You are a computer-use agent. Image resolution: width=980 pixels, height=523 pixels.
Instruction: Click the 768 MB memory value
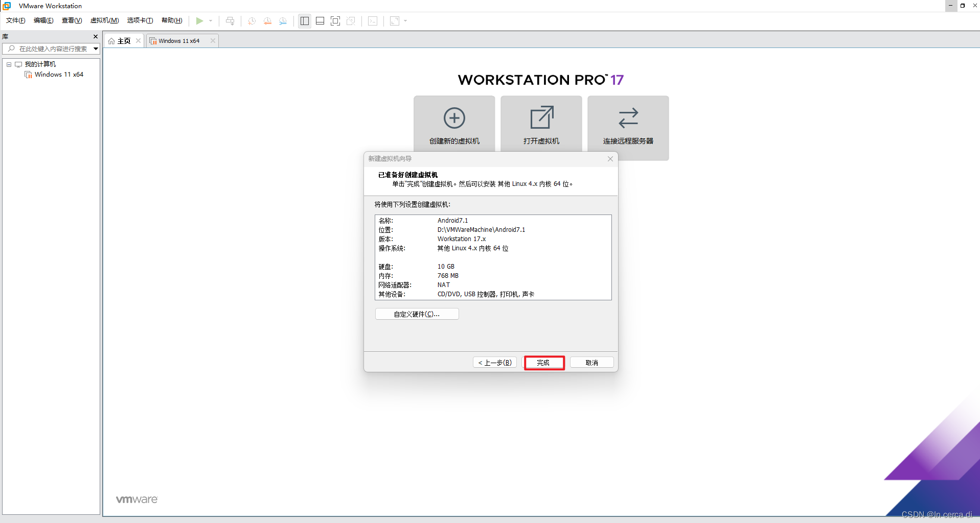(448, 276)
